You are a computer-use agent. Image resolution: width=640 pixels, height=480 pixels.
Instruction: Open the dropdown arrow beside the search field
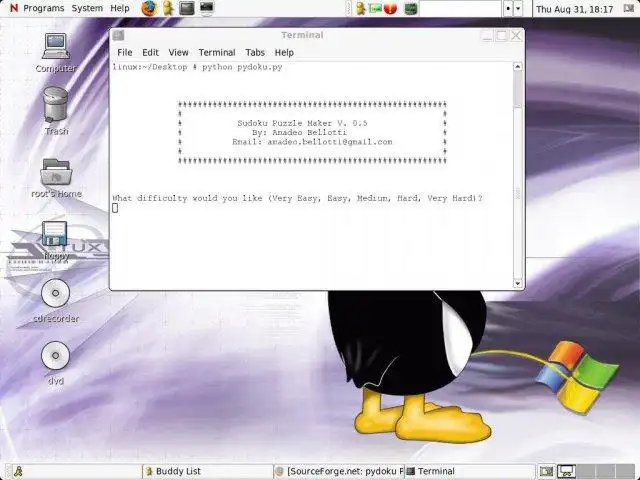tap(518, 9)
